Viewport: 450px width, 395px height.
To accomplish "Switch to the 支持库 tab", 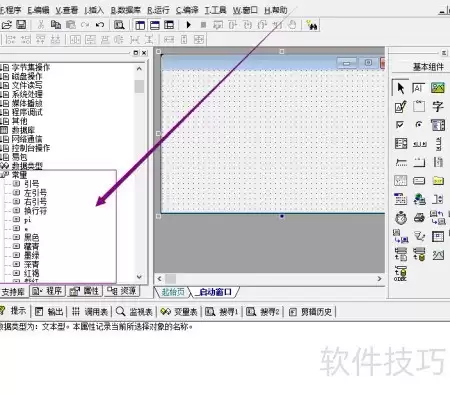I will [13, 292].
